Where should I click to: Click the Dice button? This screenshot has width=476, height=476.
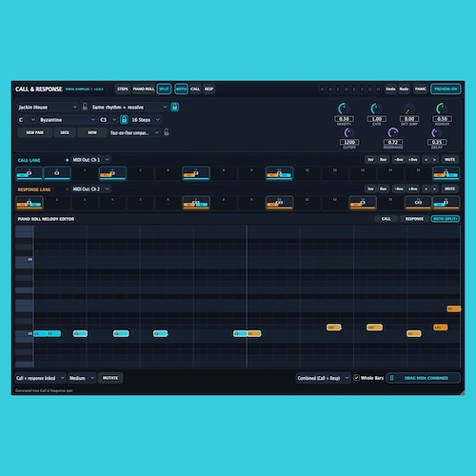(65, 132)
